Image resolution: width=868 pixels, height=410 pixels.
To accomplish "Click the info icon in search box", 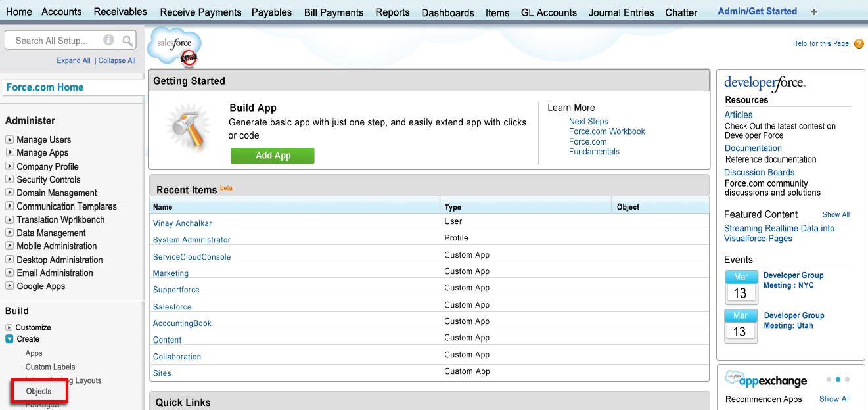I will tap(109, 41).
